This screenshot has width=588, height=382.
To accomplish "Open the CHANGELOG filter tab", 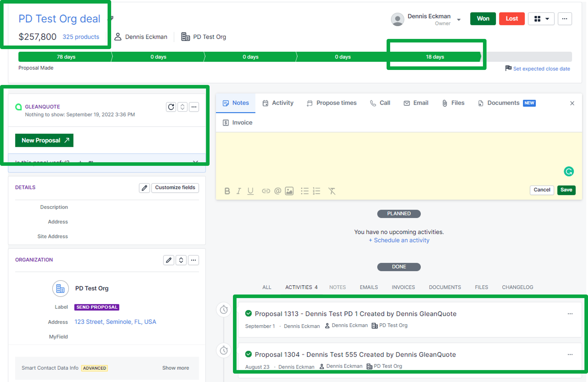I will (518, 287).
